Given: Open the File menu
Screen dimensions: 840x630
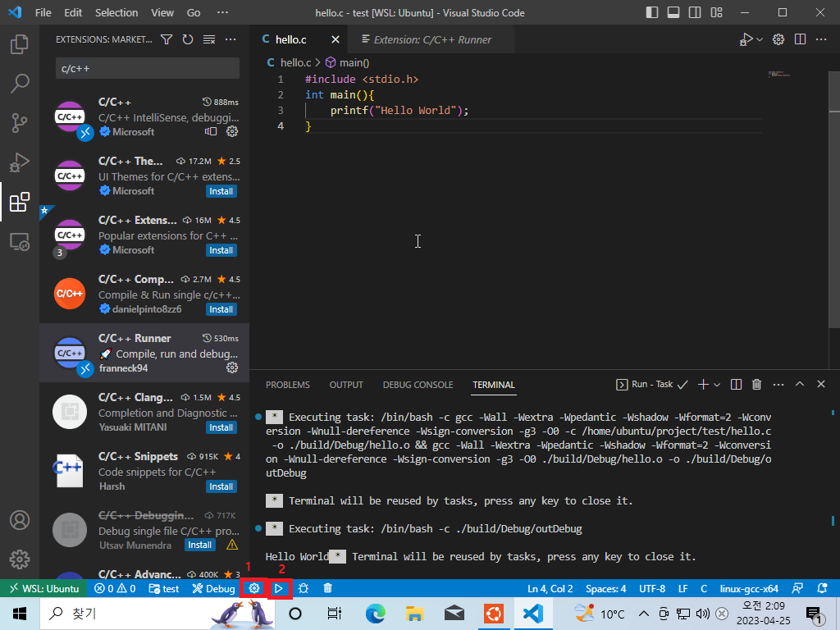Looking at the screenshot, I should pos(43,12).
